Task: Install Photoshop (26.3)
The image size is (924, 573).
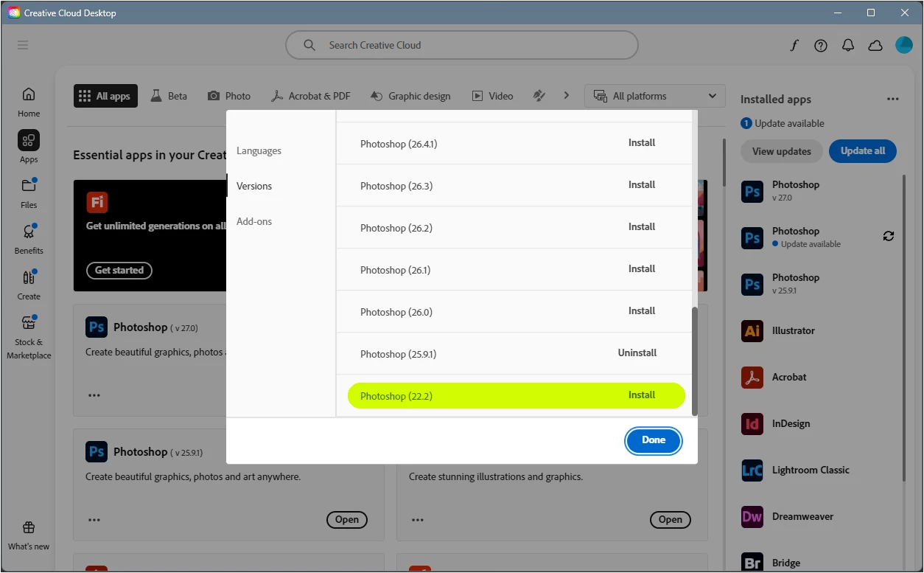Action: click(x=642, y=185)
